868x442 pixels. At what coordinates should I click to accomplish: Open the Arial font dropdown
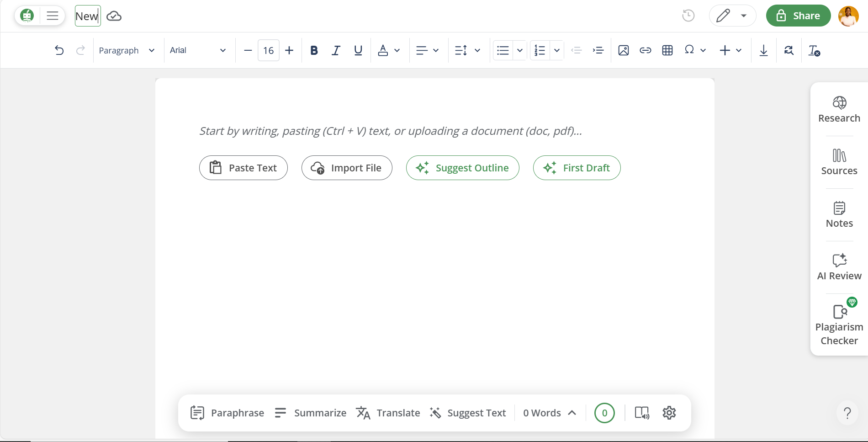click(x=198, y=50)
